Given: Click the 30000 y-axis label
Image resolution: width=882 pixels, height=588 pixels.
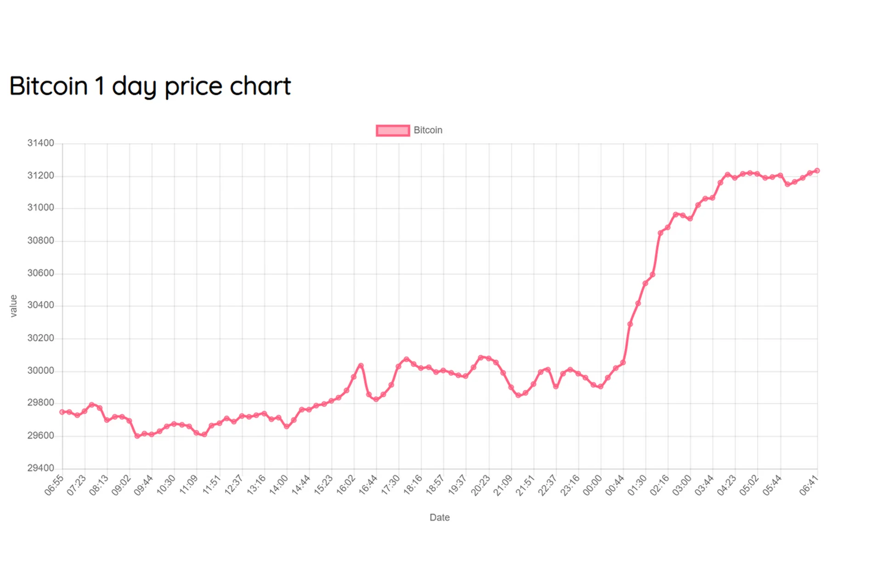Looking at the screenshot, I should [40, 371].
